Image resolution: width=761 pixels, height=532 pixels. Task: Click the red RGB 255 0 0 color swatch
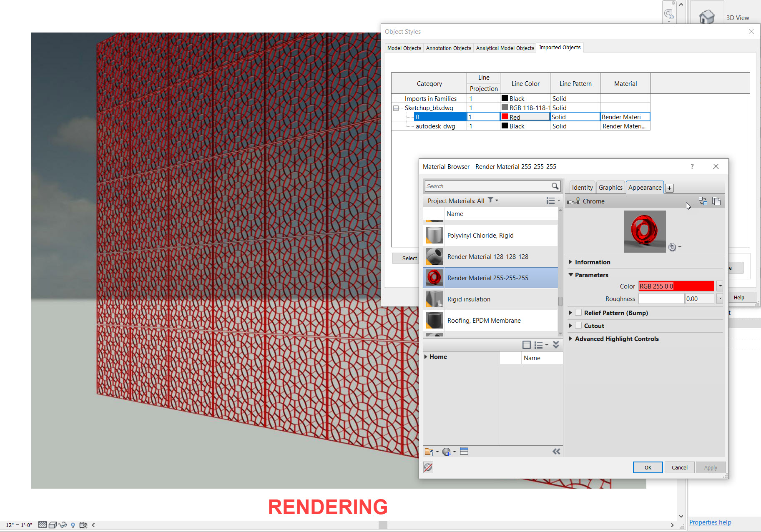pos(676,286)
